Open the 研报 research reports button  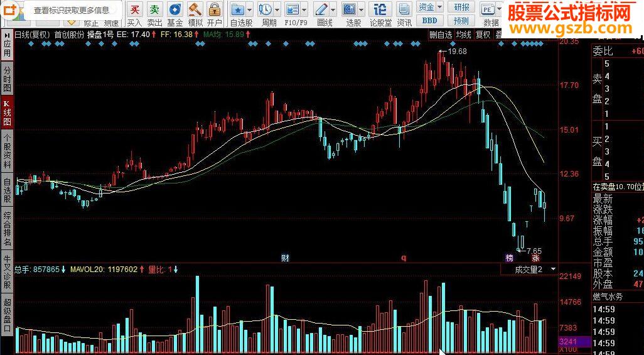click(461, 7)
